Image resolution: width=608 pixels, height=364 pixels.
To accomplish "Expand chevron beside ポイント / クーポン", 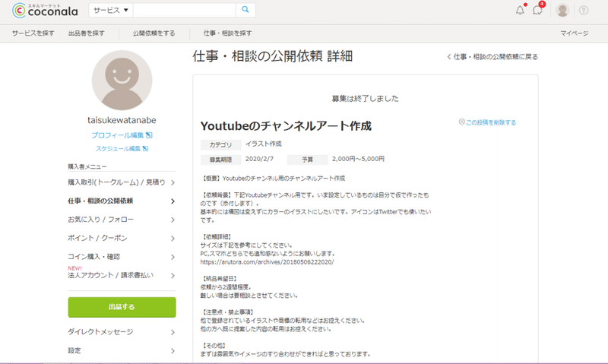I will [x=173, y=239].
